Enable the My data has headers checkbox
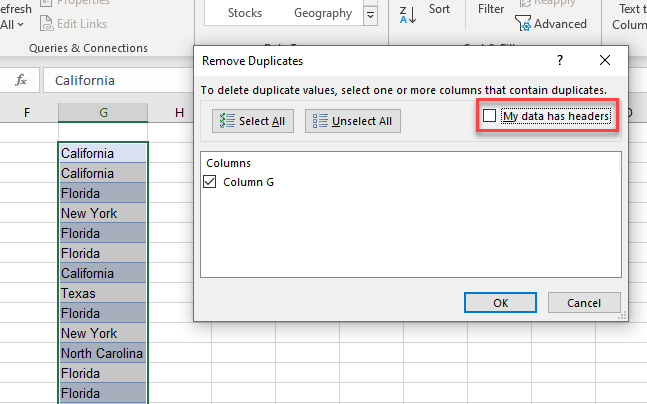 489,116
